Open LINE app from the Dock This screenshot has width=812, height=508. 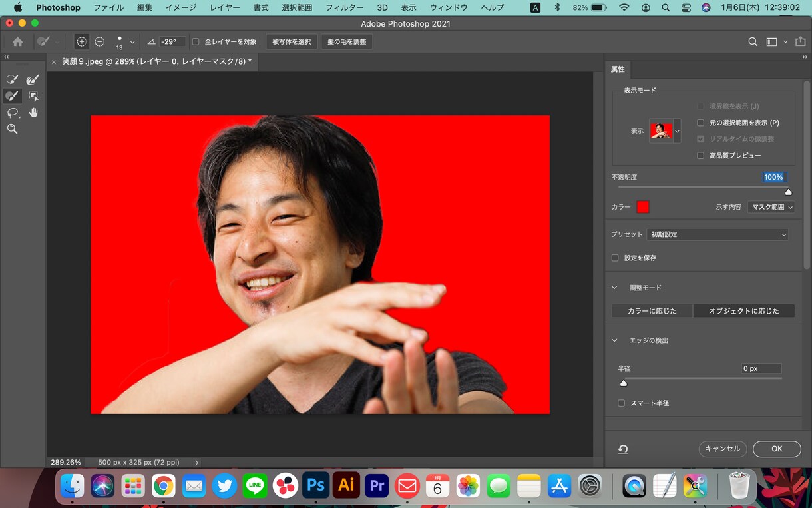[255, 486]
